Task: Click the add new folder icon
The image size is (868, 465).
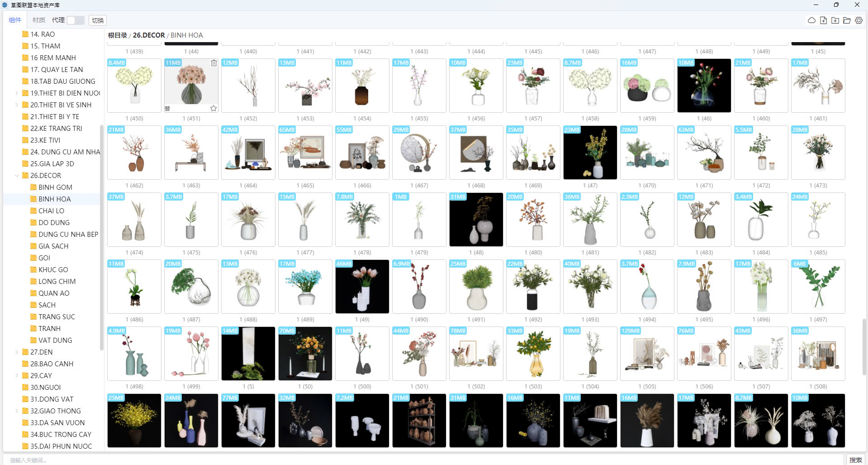Action: pyautogui.click(x=835, y=20)
